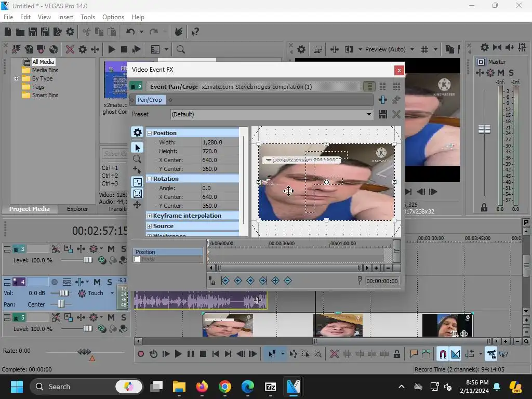
Task: Click the taskbar Search box
Action: point(86,387)
